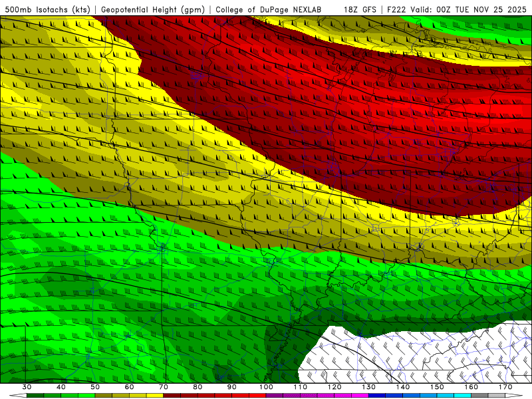Select the bright red swatch ending at 100
Image resolution: width=532 pixels, height=399 pixels.
(x=257, y=396)
